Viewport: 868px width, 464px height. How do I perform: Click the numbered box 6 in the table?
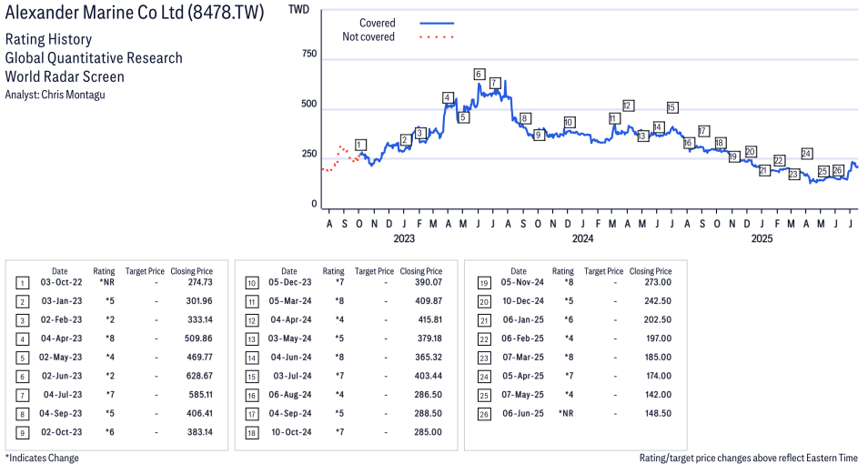pos(22,377)
